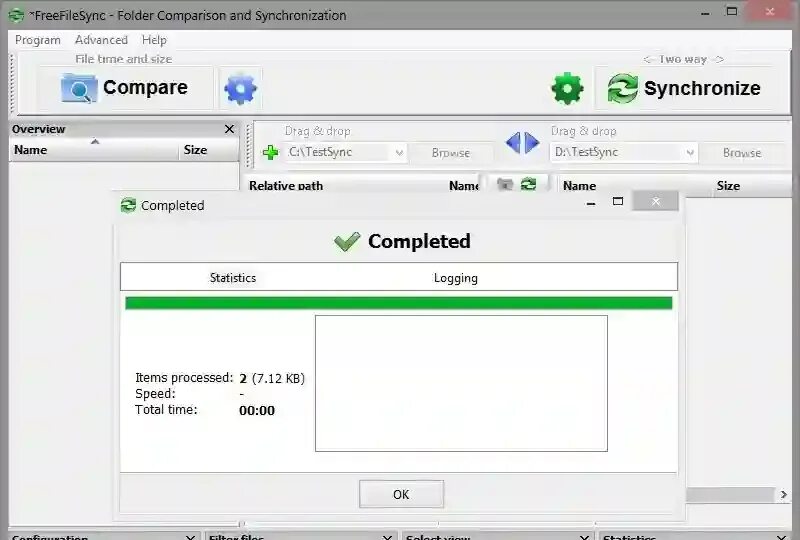Click the Items processed value 2

tap(243, 378)
